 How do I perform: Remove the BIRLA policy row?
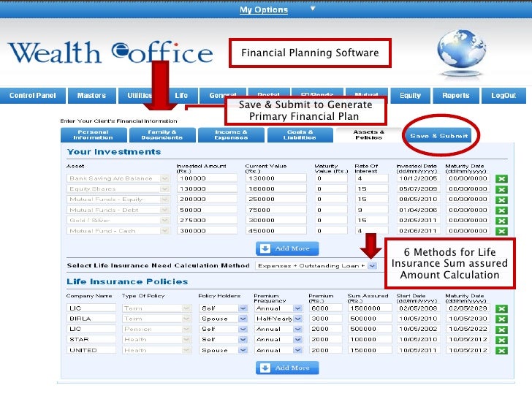point(501,319)
